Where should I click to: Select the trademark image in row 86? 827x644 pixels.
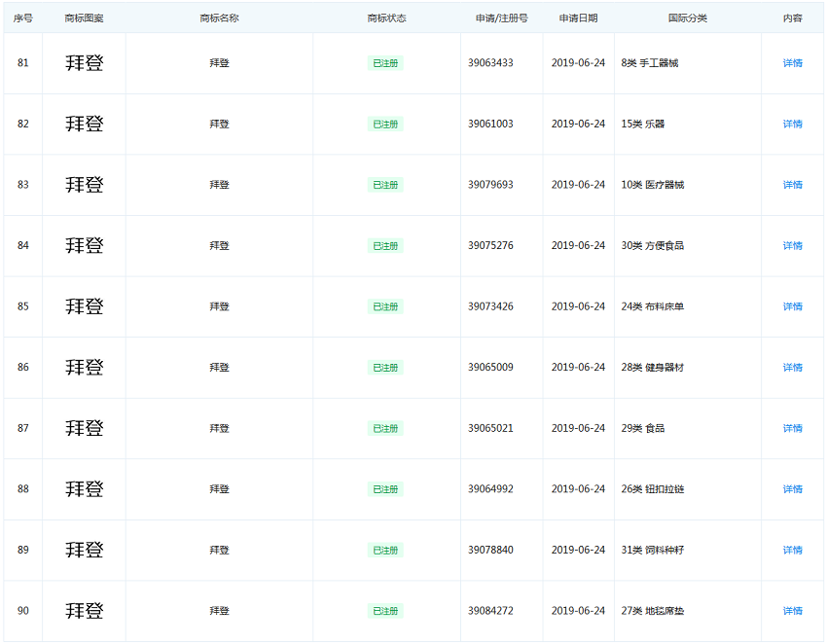click(84, 368)
